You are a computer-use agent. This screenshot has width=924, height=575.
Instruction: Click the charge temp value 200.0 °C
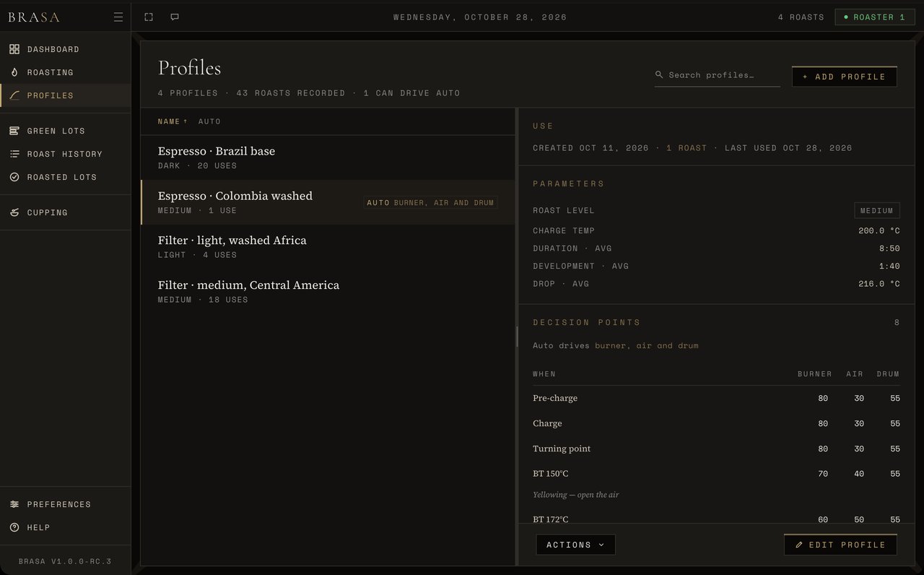(x=879, y=231)
